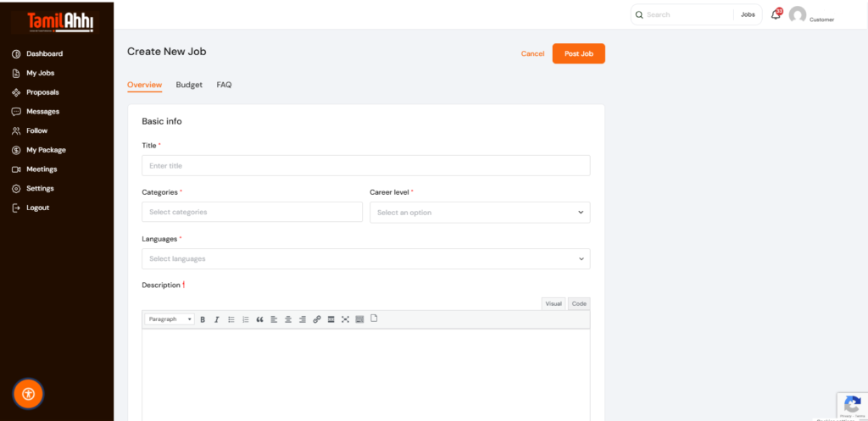Insert a bulleted list in the description
868x421 pixels.
click(x=231, y=319)
